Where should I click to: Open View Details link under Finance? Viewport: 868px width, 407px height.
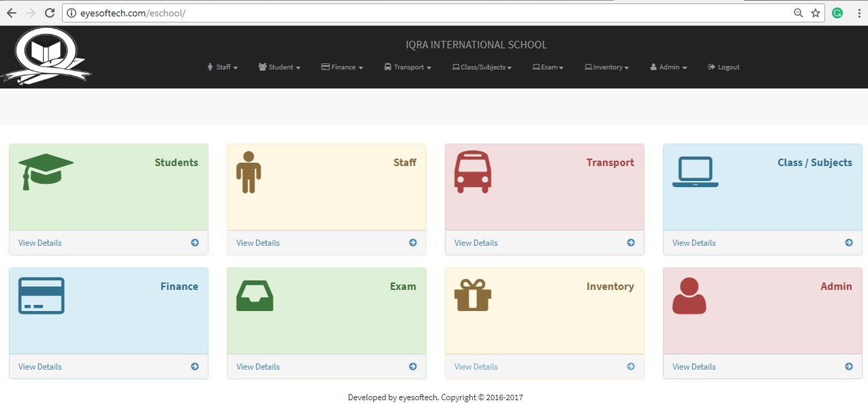coord(40,367)
